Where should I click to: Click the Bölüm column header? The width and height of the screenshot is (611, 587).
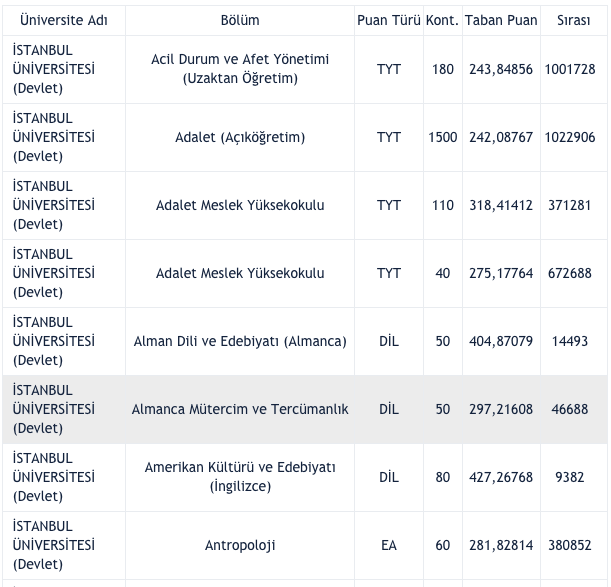point(240,20)
